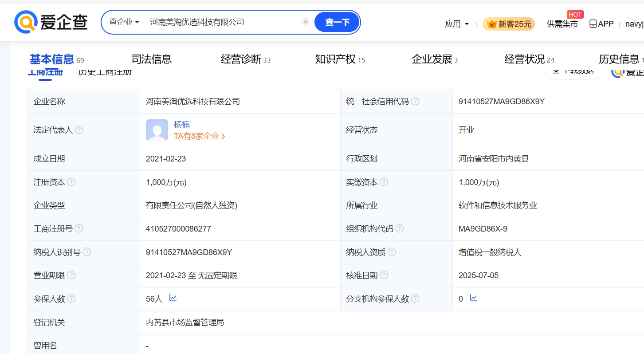Click the 参保人数 trend chart icon

173,298
